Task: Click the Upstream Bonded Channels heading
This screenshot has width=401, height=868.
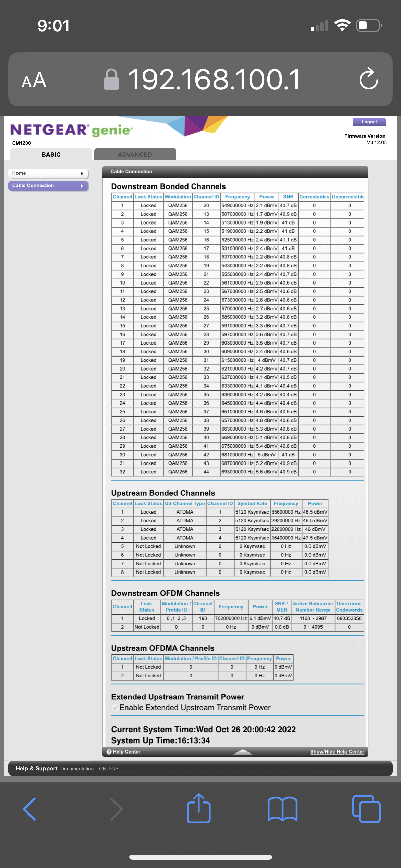Action: point(163,493)
